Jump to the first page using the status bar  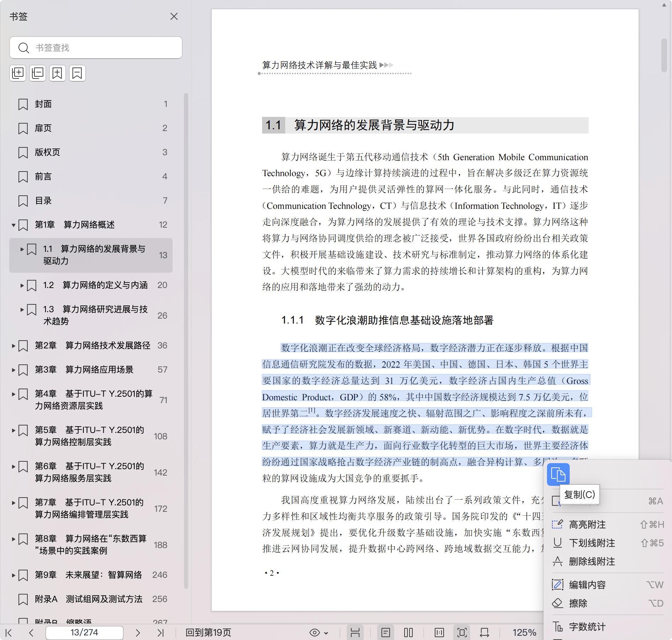(9, 633)
